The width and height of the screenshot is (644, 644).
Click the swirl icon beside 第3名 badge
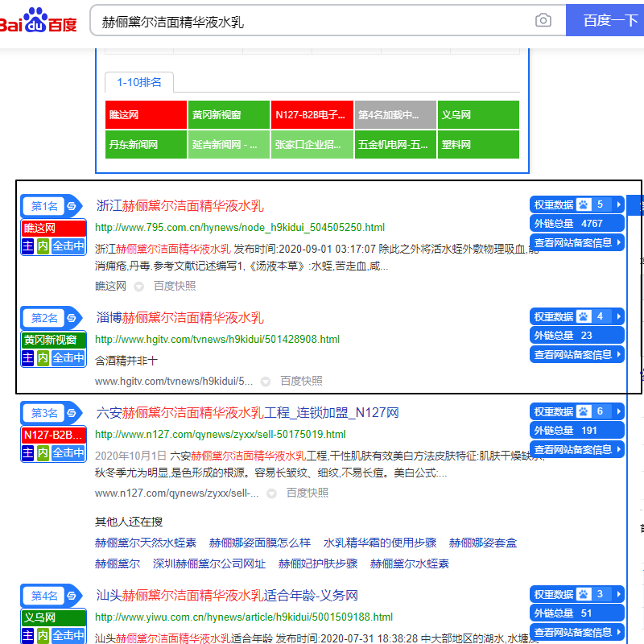click(72, 413)
